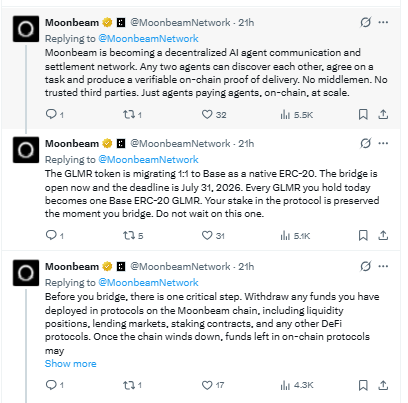This screenshot has height=403, width=408.
Task: Expand Show more on withdraw funds tweet
Action: pyautogui.click(x=70, y=363)
